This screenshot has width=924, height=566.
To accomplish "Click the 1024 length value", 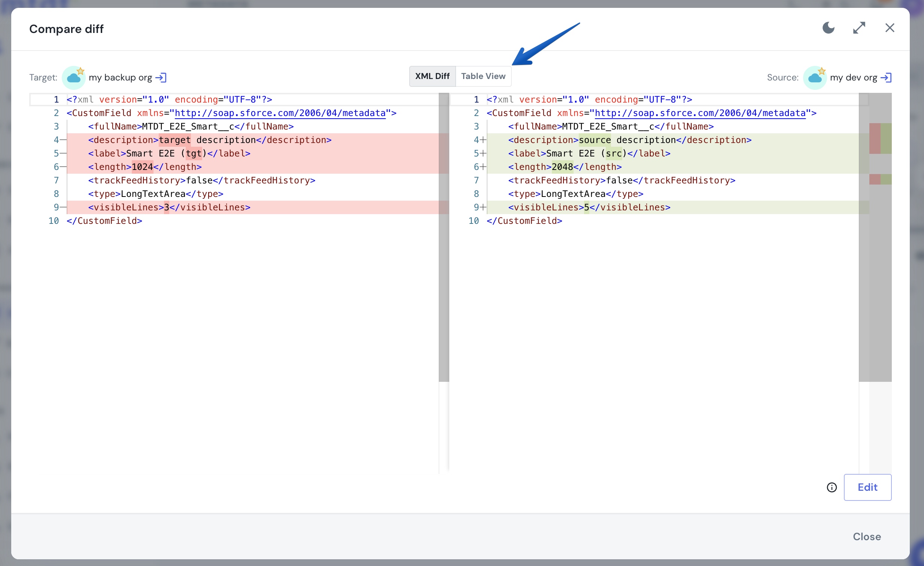I will 142,167.
